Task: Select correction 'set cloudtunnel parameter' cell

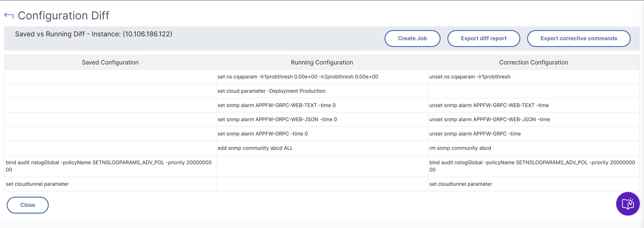Action: click(534, 184)
